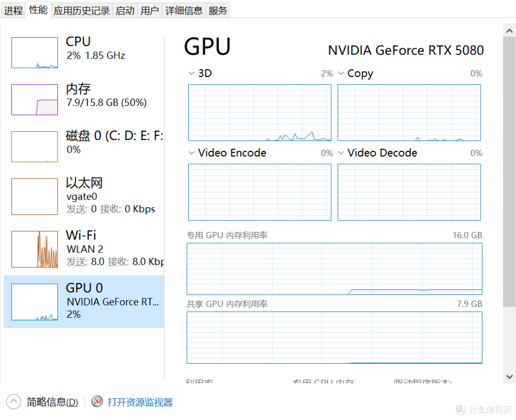
Task: Click the 16.0 GB dedicated memory value
Action: [x=467, y=235]
